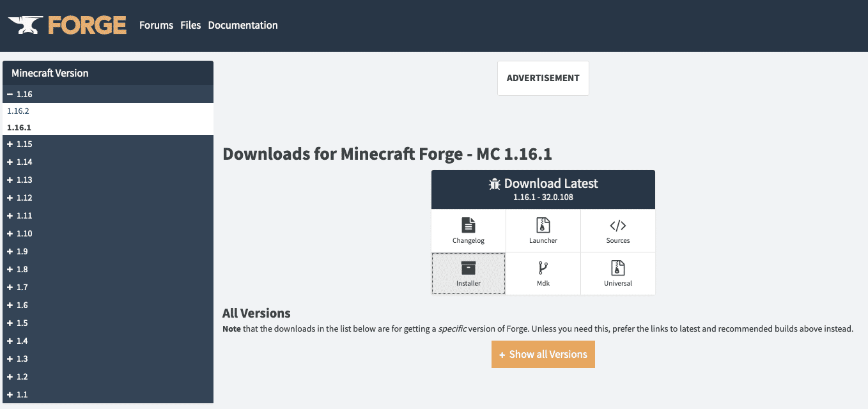Open the Files menu item

point(190,25)
